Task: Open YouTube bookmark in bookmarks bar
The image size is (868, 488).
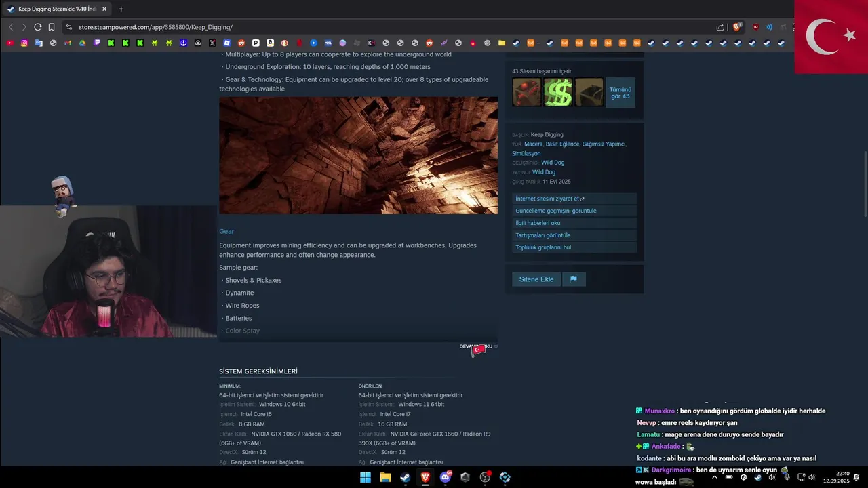Action: click(x=9, y=43)
